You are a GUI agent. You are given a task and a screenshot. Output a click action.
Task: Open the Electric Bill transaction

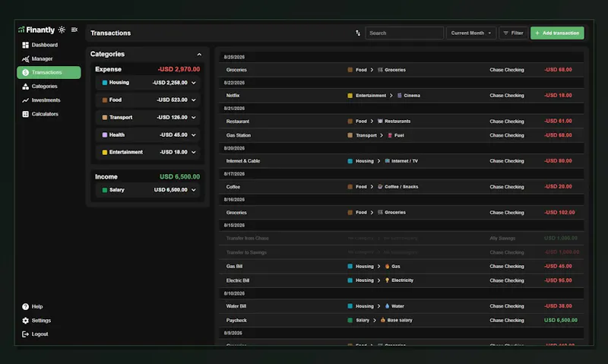coord(401,280)
